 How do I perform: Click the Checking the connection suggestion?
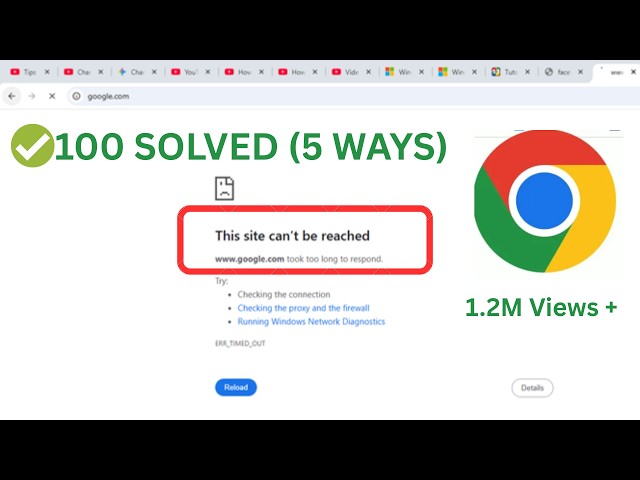[284, 295]
